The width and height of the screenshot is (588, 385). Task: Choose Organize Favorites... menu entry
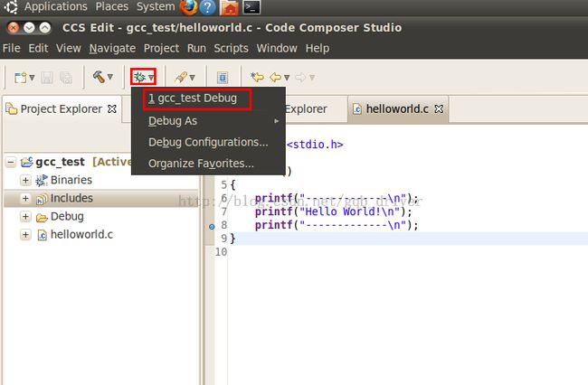point(208,164)
